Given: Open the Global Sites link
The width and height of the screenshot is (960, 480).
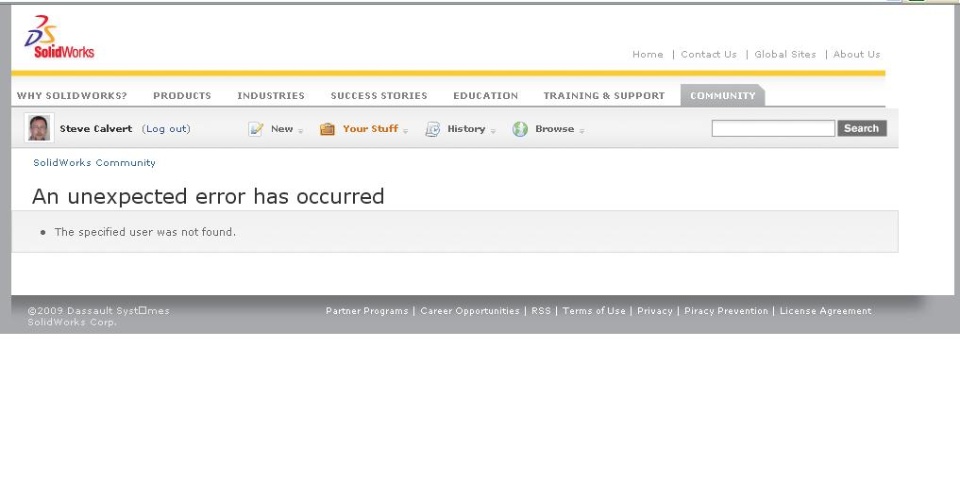Looking at the screenshot, I should (785, 54).
